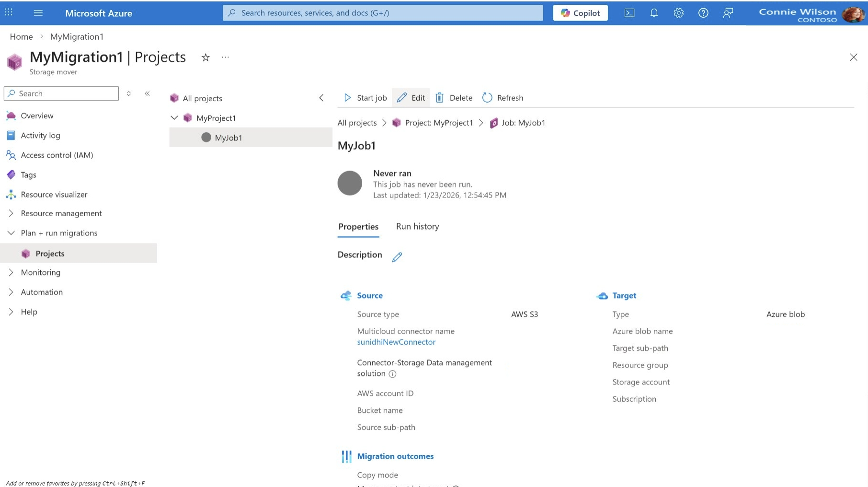Click the 'Never ran' status text
The height and width of the screenshot is (487, 868).
pyautogui.click(x=392, y=173)
